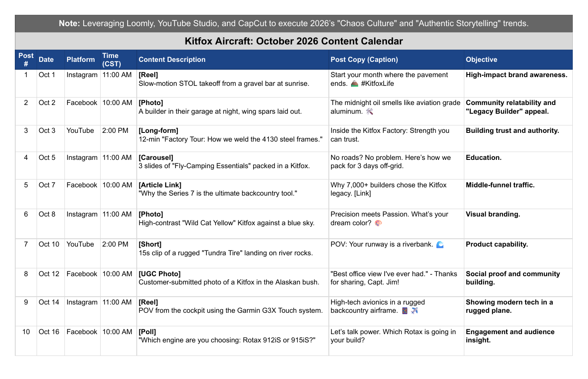Click the "Education." objective cell
588x379 pixels.
click(518, 166)
